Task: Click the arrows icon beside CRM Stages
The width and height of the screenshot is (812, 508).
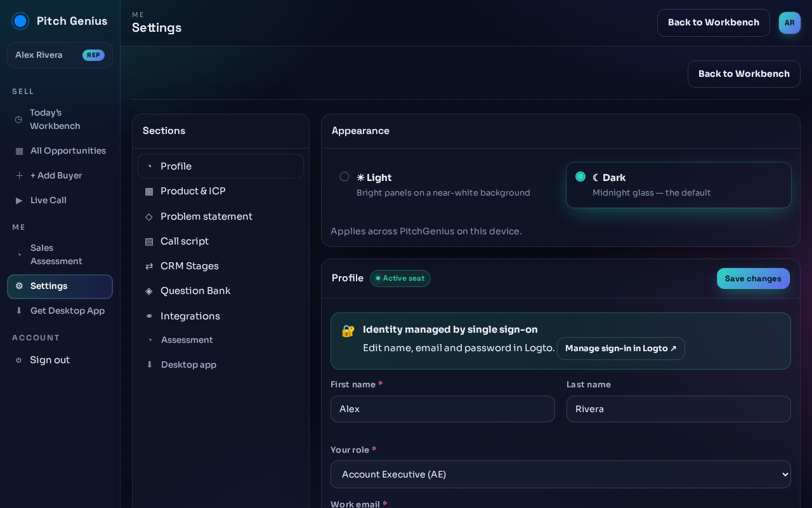Action: (149, 266)
